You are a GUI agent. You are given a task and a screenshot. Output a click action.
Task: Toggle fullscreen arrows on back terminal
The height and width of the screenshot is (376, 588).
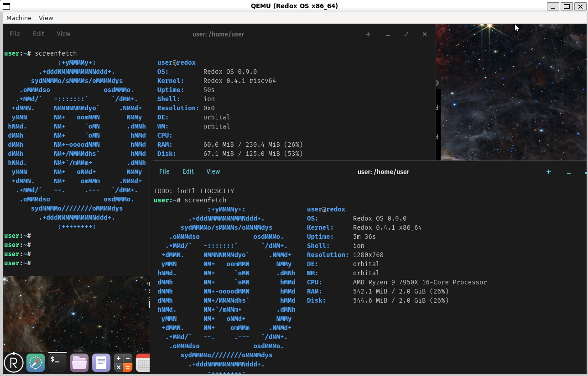point(406,34)
